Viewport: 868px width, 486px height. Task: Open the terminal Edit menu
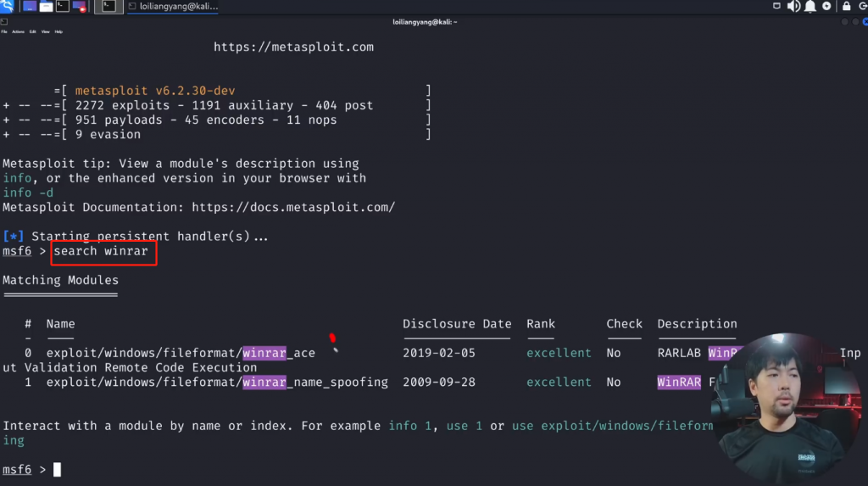(32, 31)
